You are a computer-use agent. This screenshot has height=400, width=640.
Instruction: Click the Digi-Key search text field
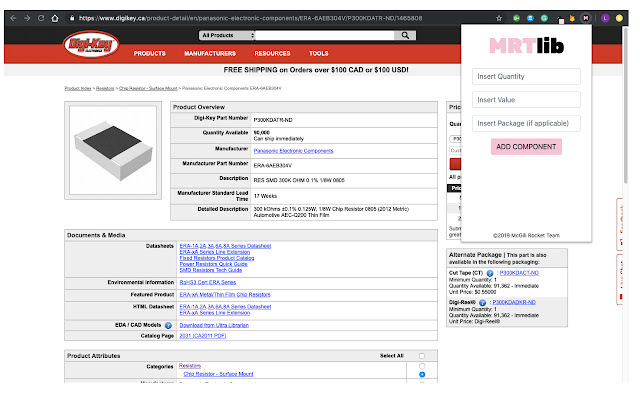coord(325,36)
